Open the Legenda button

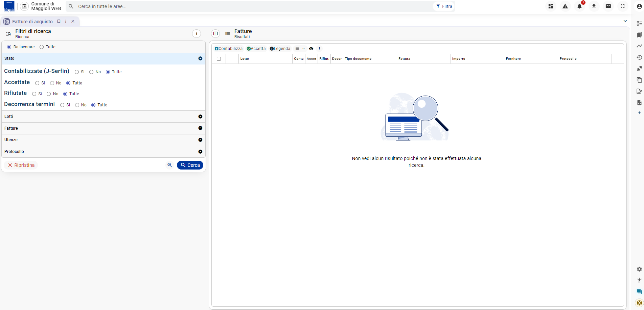point(280,49)
